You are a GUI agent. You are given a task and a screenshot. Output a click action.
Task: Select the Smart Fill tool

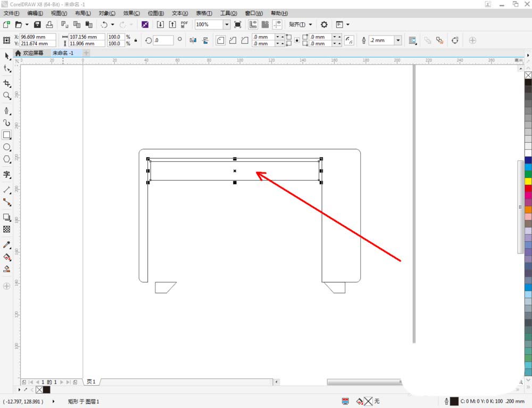pos(7,269)
